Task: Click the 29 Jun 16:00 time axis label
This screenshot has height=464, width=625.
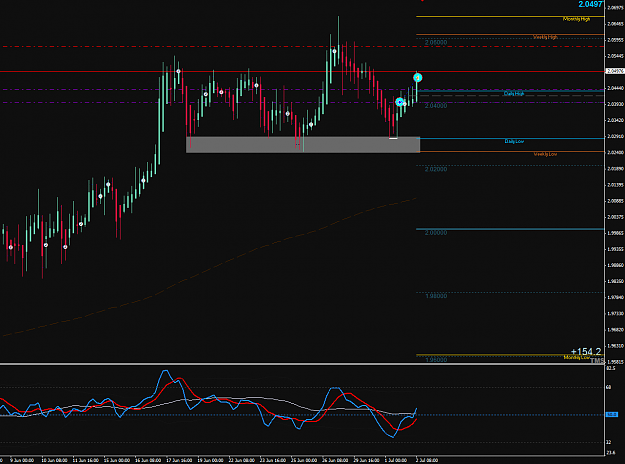Action: pos(367,460)
